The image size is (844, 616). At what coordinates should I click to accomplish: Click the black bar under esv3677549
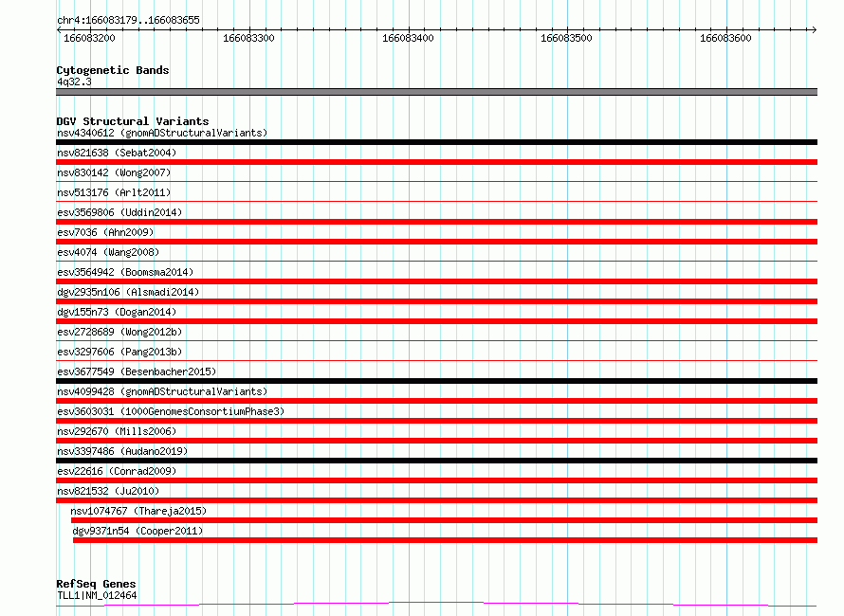pos(436,381)
